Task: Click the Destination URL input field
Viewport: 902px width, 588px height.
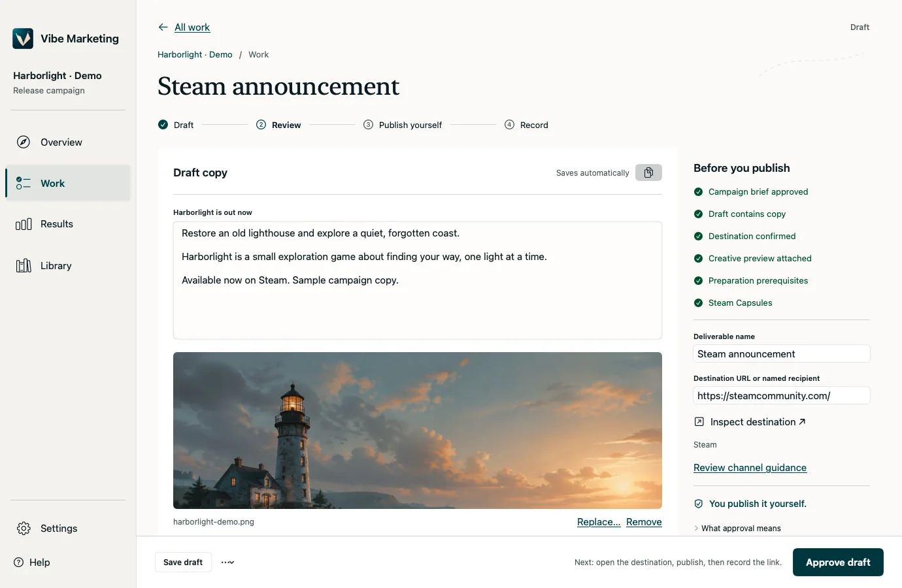Action: point(782,395)
